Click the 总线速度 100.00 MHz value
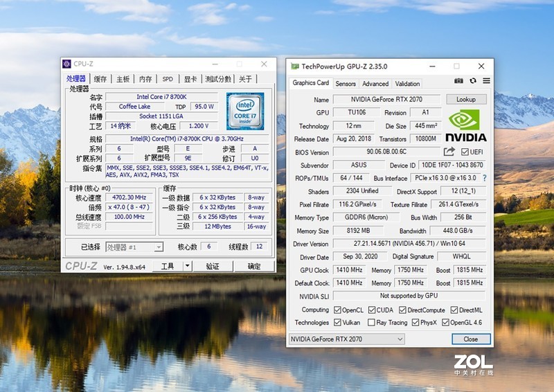Viewport: 554px width, 392px height. 129,217
